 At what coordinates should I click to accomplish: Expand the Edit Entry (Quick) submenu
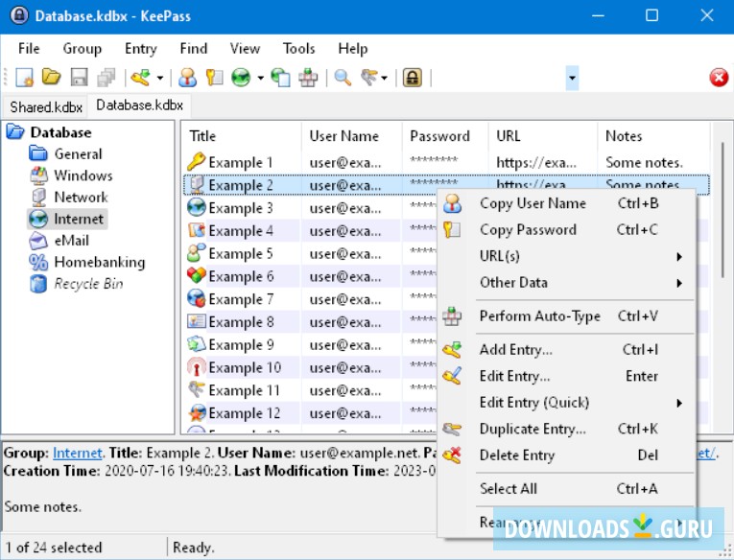click(x=567, y=403)
